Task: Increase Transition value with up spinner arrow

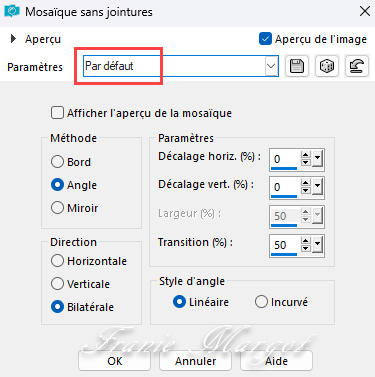Action: pyautogui.click(x=306, y=241)
